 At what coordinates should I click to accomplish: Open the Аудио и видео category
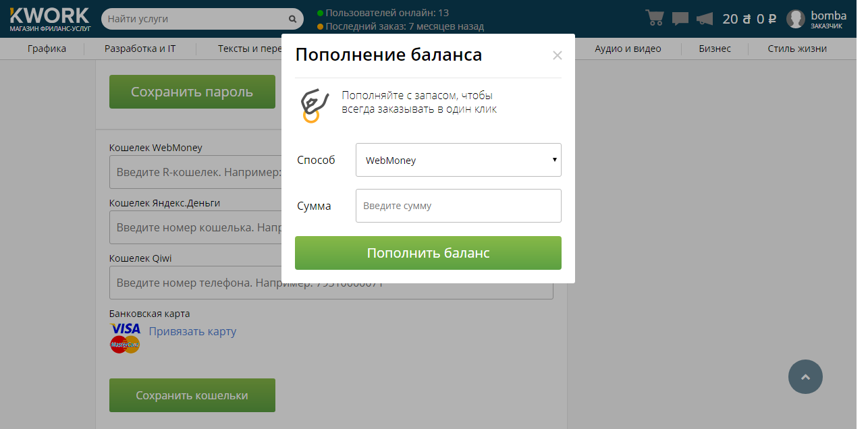pyautogui.click(x=628, y=49)
